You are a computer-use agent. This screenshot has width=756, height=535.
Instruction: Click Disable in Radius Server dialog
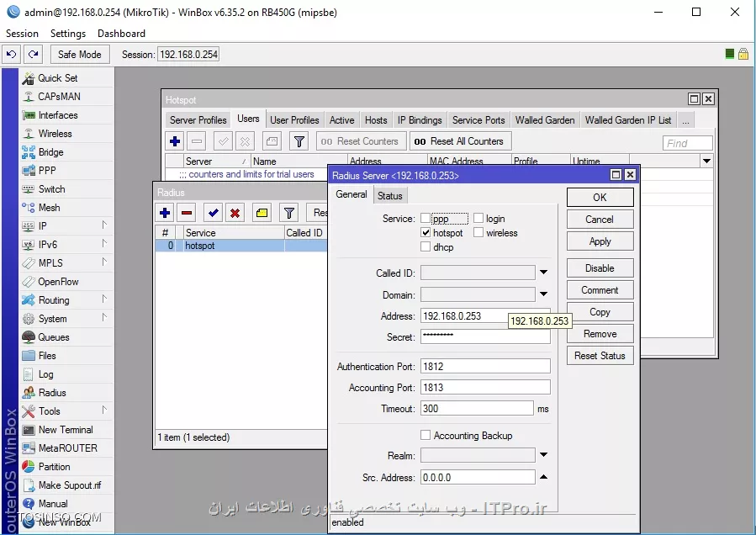(x=600, y=268)
